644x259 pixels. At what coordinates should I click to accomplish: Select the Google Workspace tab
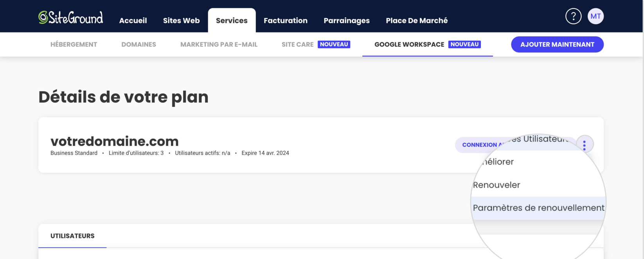[427, 45]
